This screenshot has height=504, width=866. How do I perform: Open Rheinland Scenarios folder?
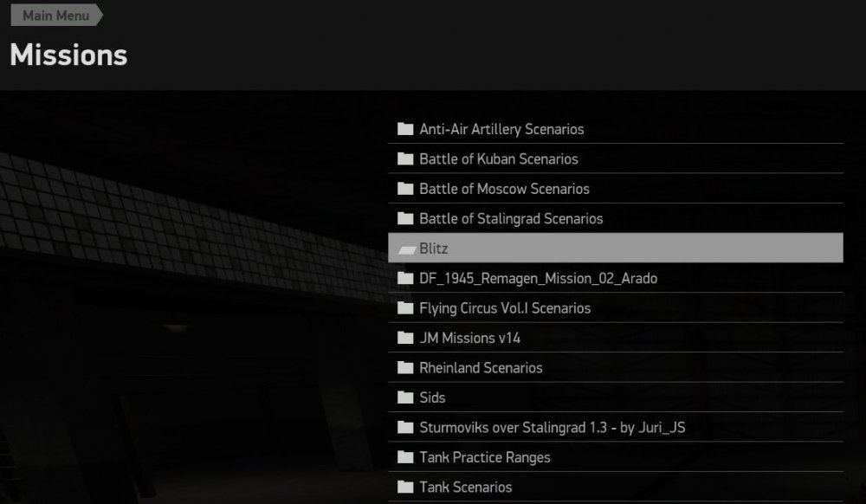coord(615,368)
